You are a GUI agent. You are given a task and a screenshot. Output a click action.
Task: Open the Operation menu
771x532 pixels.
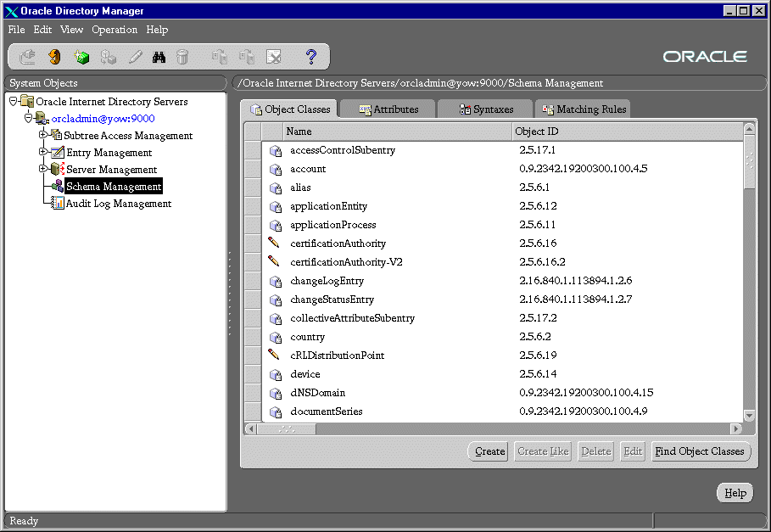point(115,30)
